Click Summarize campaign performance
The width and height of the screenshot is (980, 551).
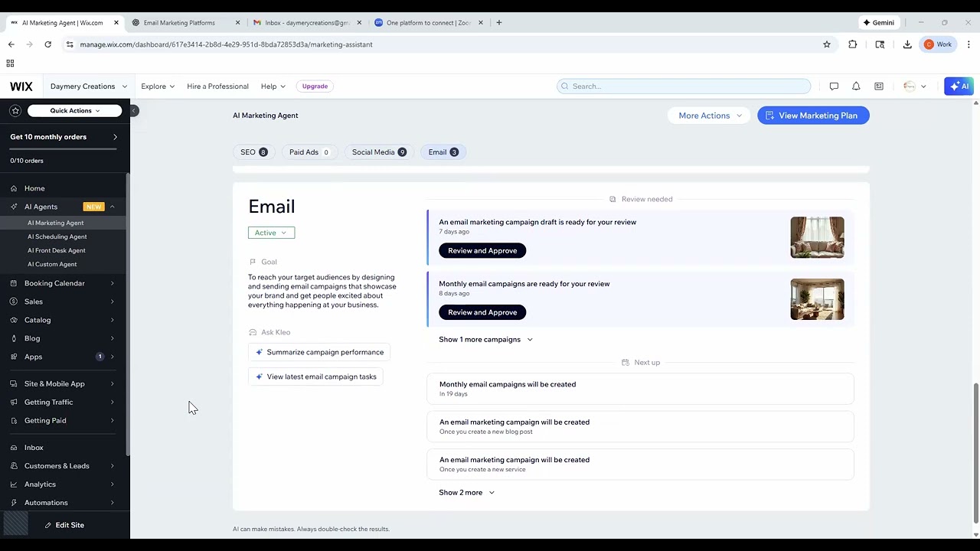(319, 353)
